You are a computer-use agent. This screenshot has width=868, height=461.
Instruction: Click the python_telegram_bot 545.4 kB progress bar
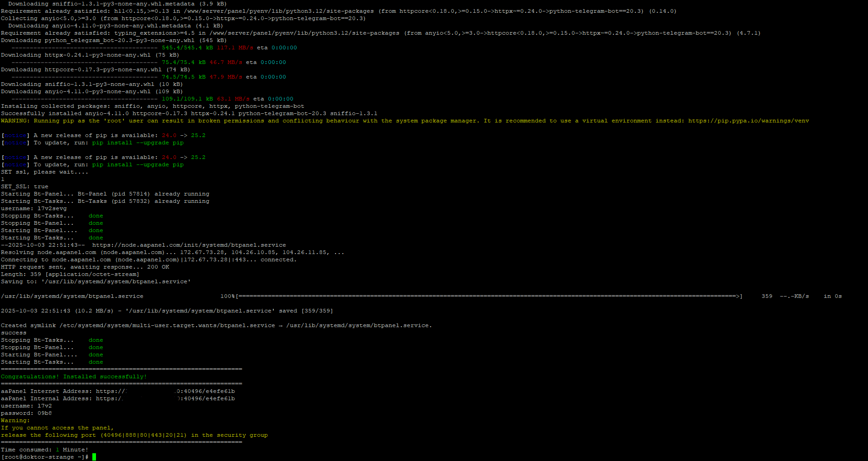(85, 48)
